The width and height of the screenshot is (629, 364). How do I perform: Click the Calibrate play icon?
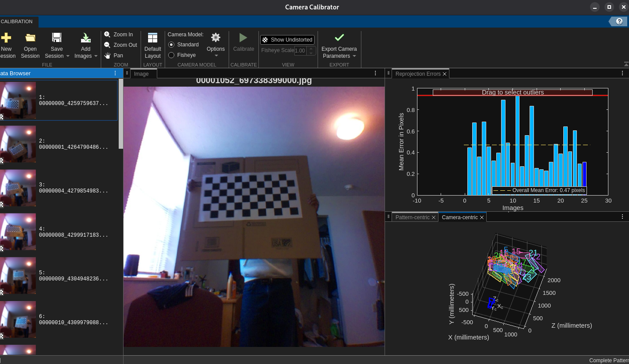click(x=244, y=38)
